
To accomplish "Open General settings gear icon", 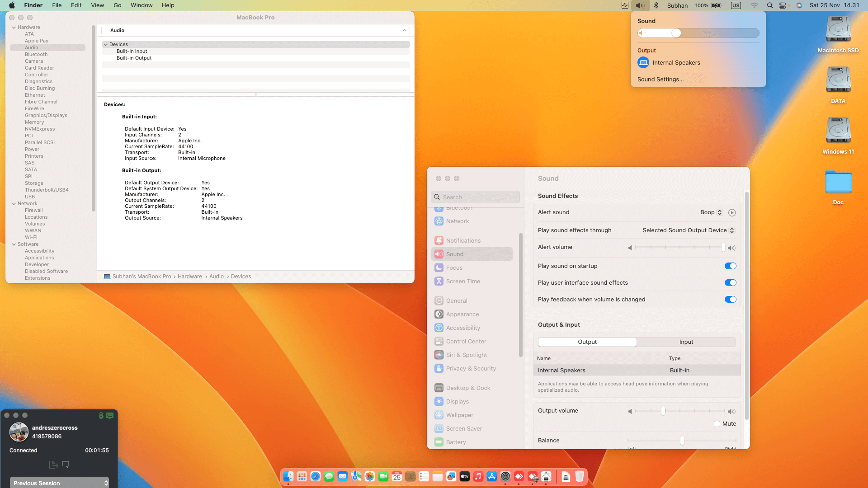I will [439, 300].
